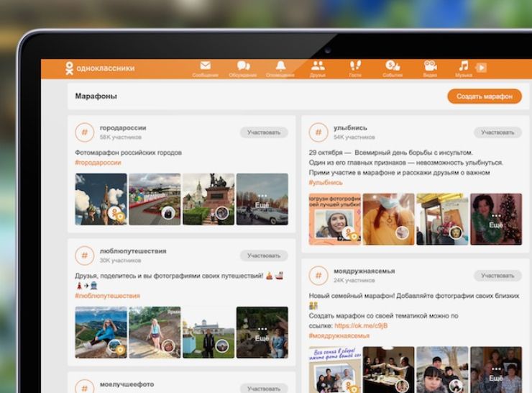Open smiling girl banner in улыбнись
The image size is (532, 393).
(334, 219)
